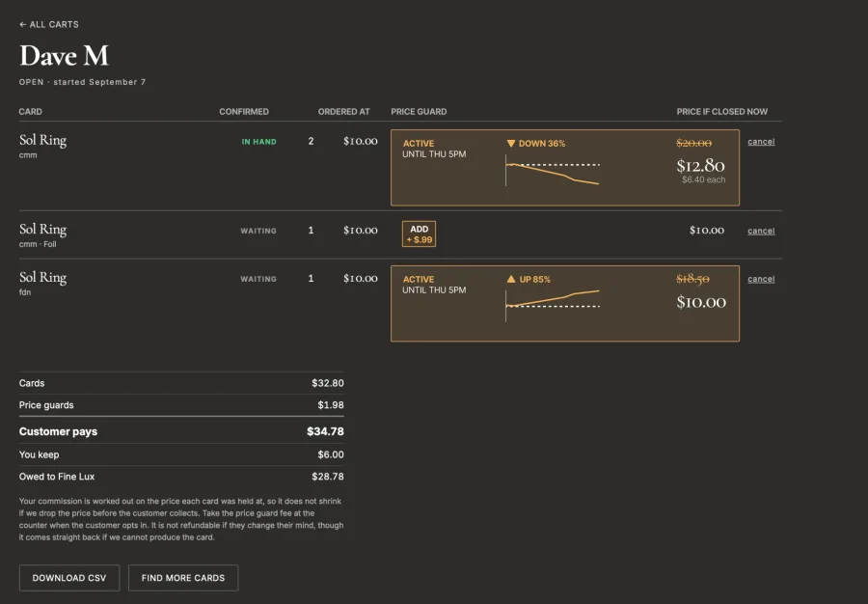This screenshot has height=604, width=868.
Task: Click ACTIVE label in the DOWN 36% guard box
Action: [419, 144]
